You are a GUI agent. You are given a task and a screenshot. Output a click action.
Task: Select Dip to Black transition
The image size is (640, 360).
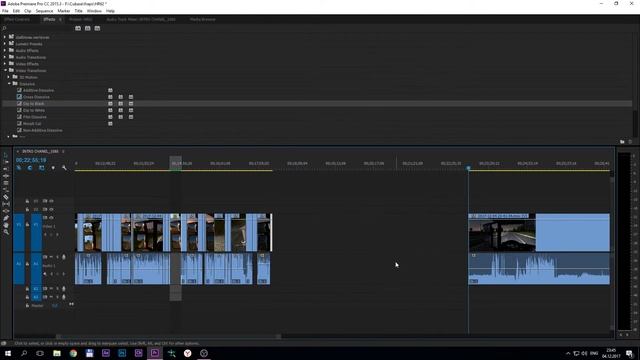pyautogui.click(x=33, y=104)
